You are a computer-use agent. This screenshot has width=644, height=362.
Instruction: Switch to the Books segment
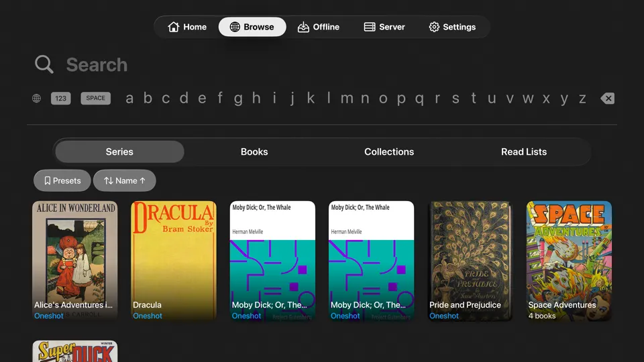point(254,152)
